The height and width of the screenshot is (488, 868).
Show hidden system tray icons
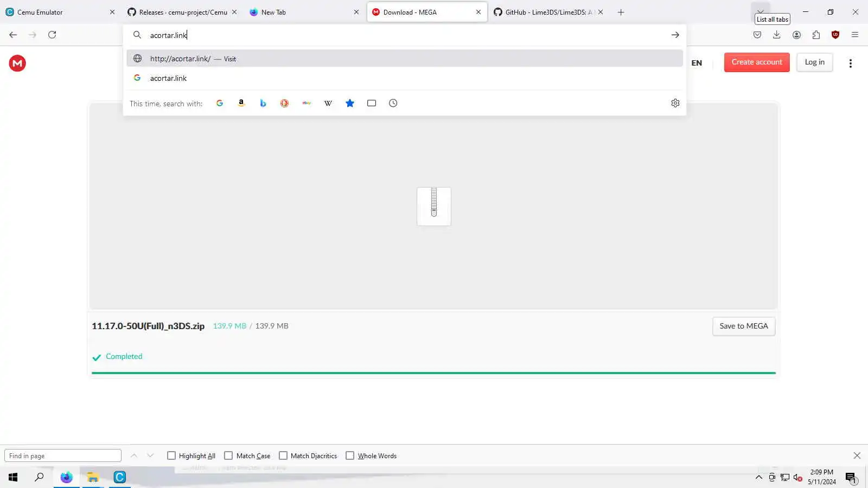(x=758, y=477)
